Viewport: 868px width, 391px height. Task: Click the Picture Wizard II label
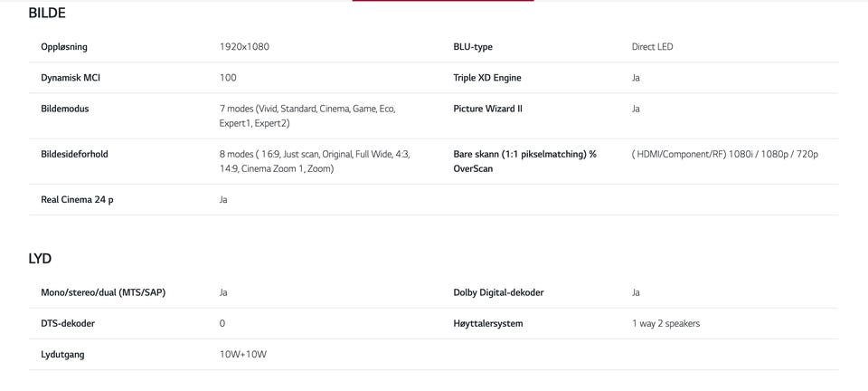487,110
